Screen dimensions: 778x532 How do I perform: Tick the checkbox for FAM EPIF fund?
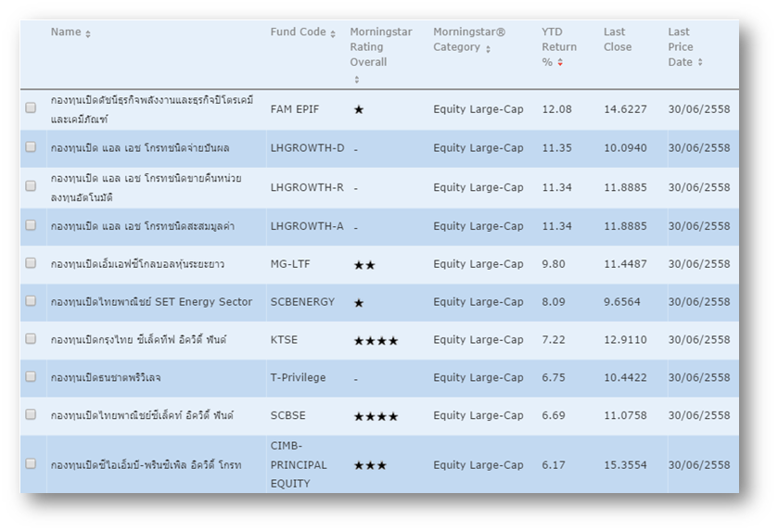point(31,108)
